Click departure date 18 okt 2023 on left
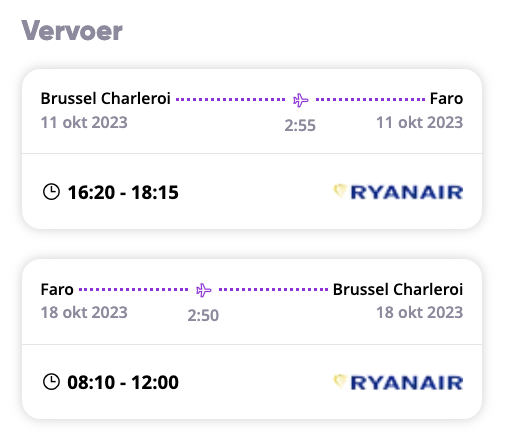The width and height of the screenshot is (508, 440). point(84,312)
